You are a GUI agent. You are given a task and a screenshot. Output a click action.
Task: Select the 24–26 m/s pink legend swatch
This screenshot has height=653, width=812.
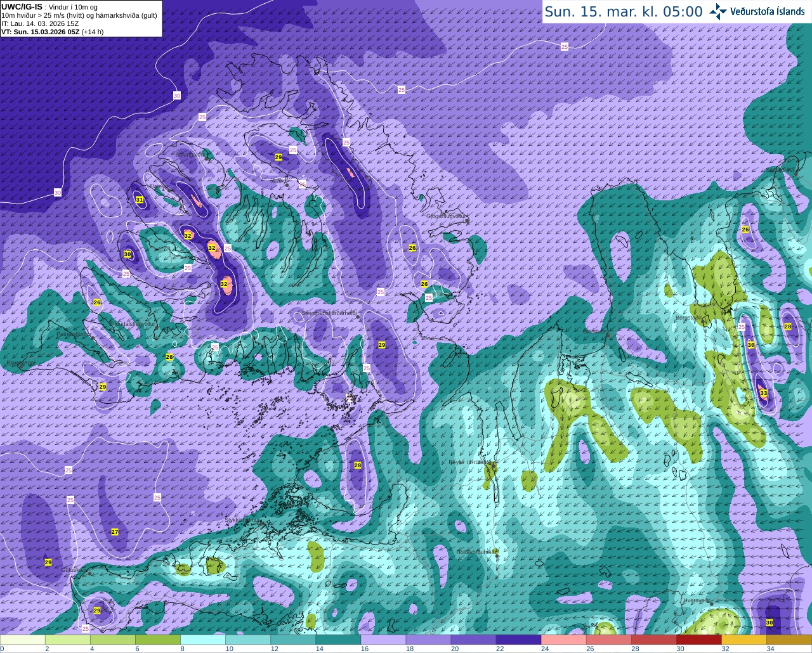click(564, 640)
